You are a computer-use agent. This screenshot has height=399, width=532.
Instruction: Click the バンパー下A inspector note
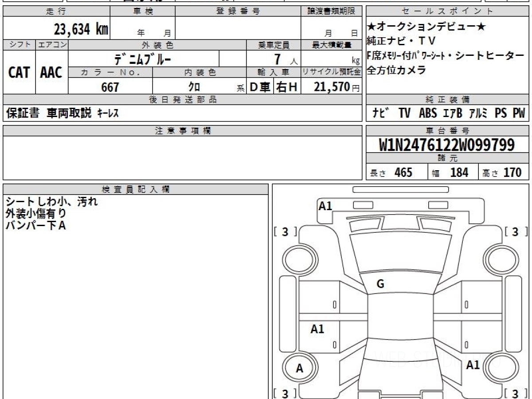(35, 225)
